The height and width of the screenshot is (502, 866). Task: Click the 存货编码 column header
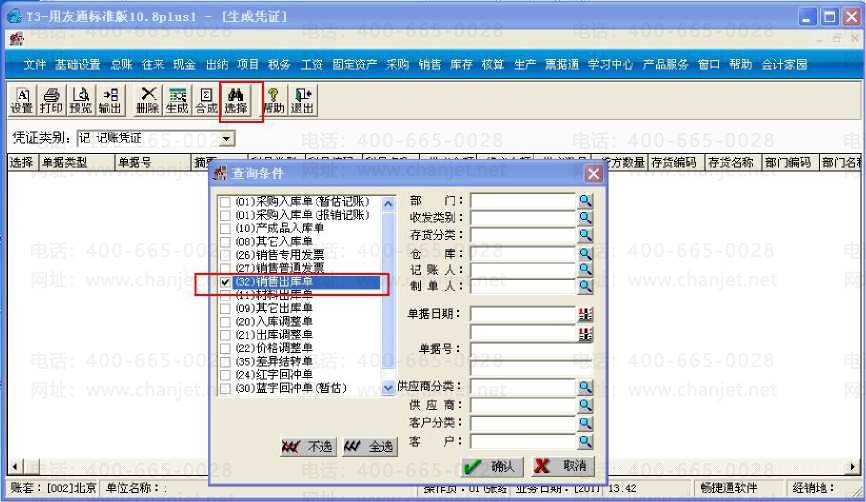click(675, 162)
